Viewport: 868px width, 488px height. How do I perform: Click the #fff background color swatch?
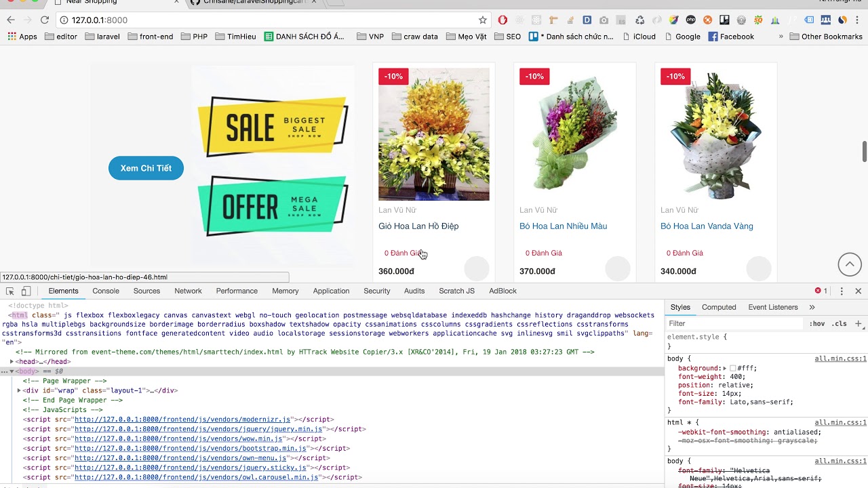[733, 368]
